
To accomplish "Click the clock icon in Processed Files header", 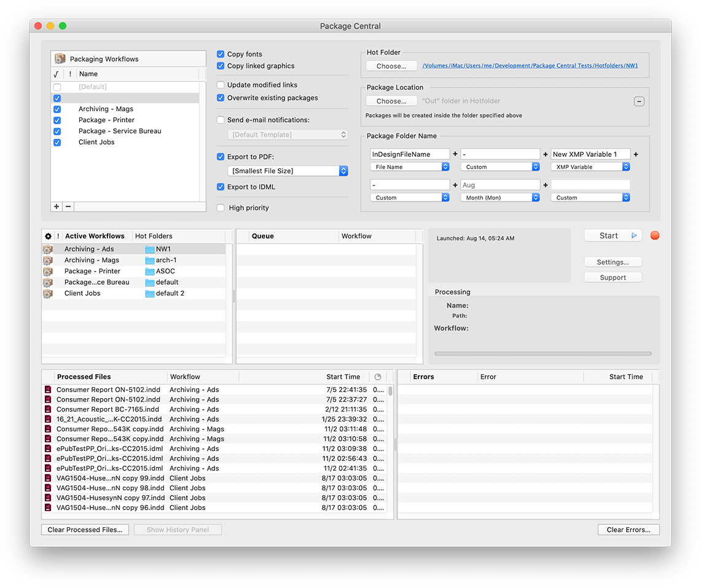I will [x=377, y=377].
